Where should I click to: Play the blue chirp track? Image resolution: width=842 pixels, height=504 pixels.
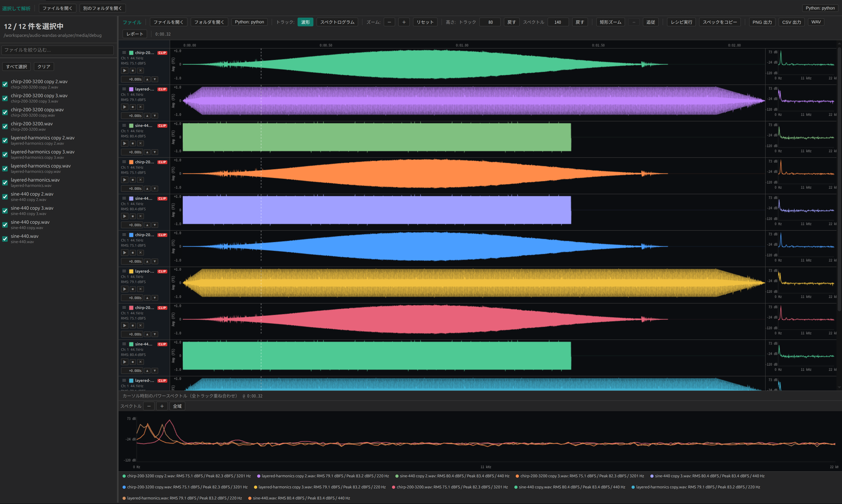tap(125, 253)
